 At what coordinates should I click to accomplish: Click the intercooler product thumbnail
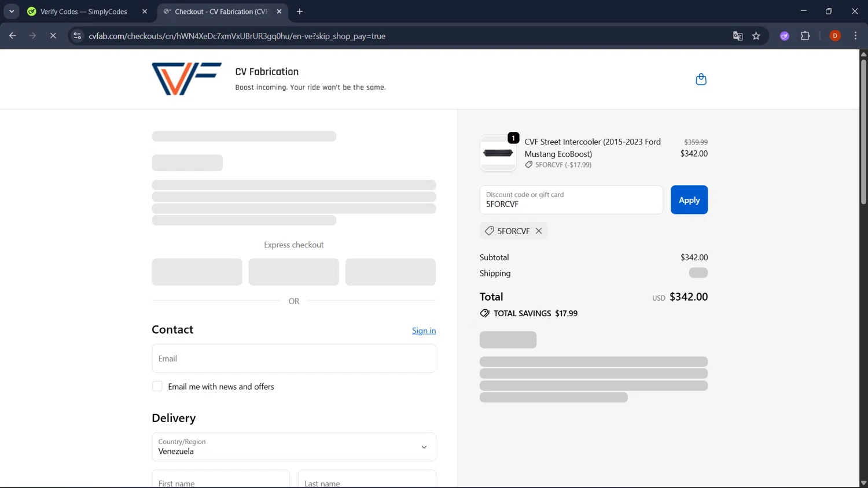click(x=498, y=153)
